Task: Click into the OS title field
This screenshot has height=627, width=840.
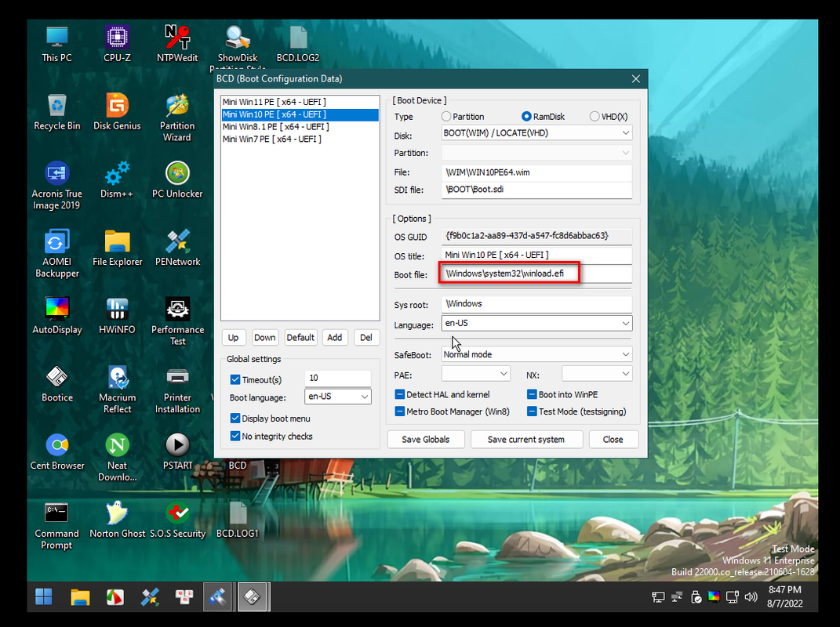Action: [536, 255]
